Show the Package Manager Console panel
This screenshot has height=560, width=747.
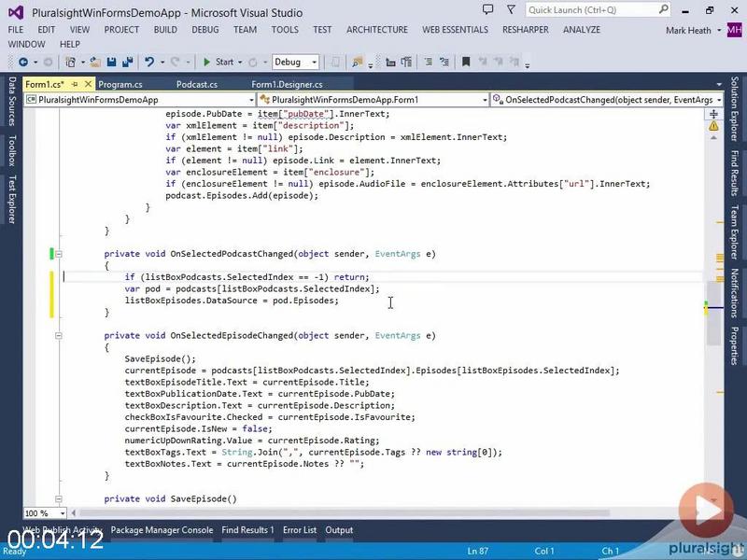pos(162,530)
